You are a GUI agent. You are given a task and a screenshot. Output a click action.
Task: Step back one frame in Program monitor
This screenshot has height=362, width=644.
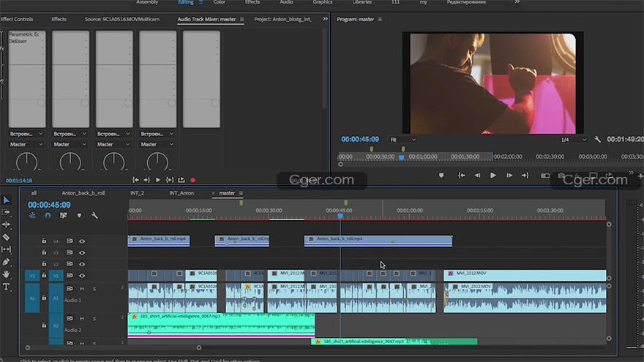(x=477, y=176)
